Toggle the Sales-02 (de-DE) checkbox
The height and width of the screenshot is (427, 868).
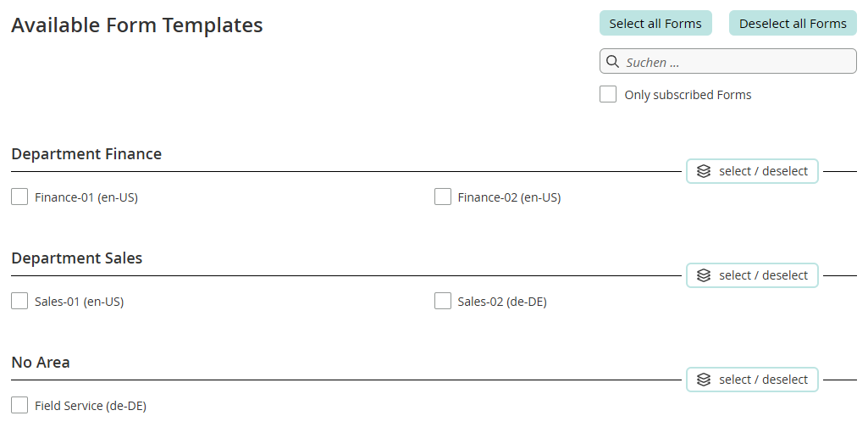(443, 302)
